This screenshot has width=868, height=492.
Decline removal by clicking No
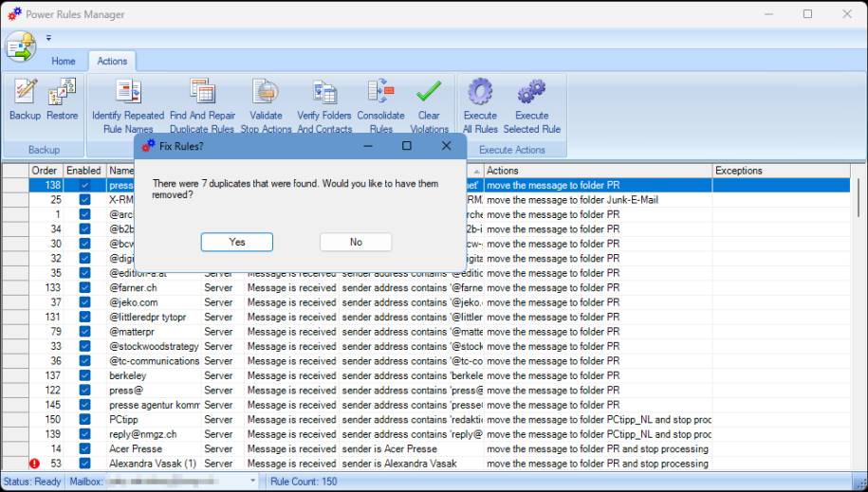pos(356,242)
